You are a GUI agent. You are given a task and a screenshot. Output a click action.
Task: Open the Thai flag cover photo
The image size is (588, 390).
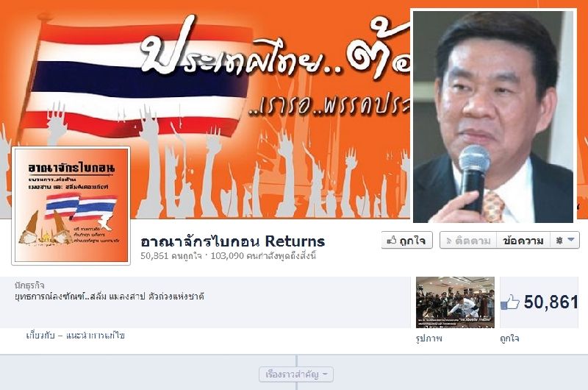207,109
